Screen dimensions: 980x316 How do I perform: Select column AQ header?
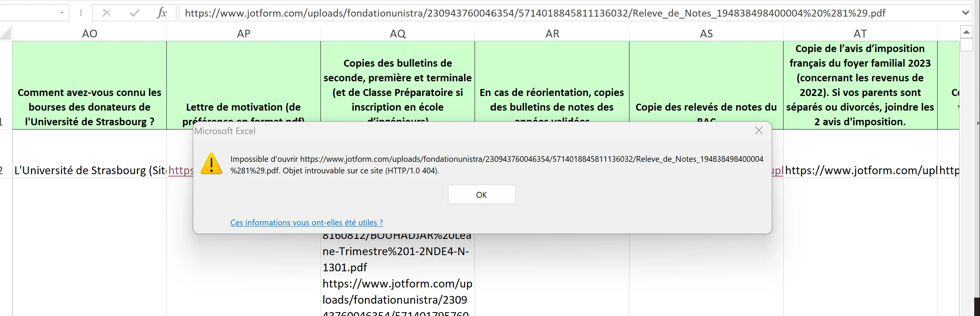[398, 34]
